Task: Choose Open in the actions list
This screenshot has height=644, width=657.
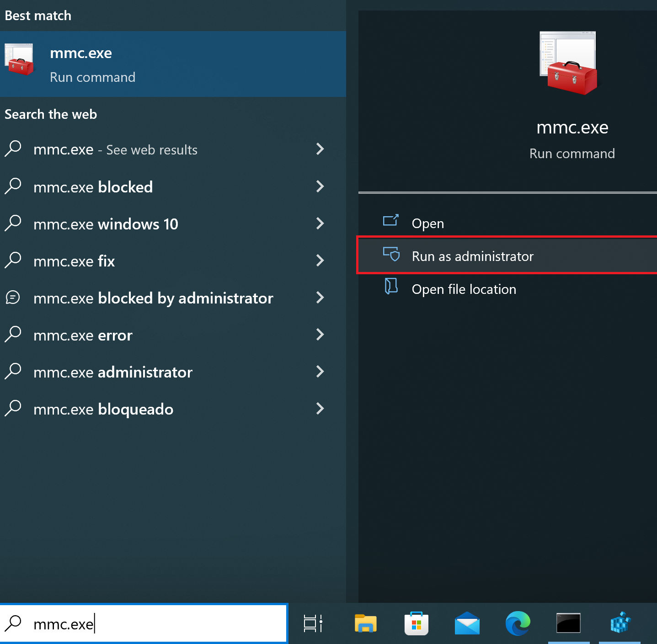Action: click(x=427, y=224)
